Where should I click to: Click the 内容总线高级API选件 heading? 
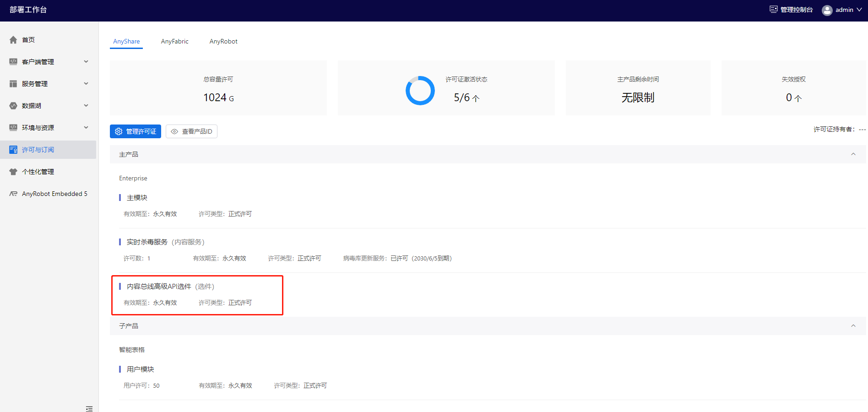(159, 287)
